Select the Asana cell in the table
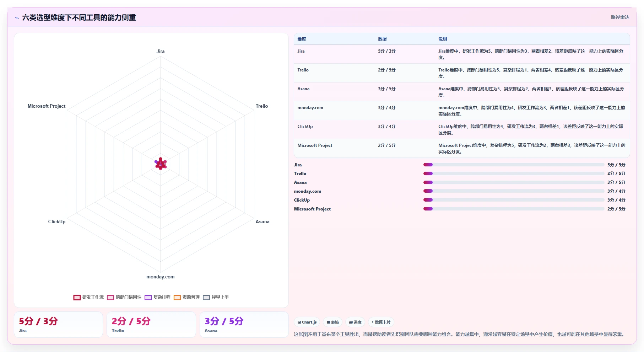 (334, 92)
